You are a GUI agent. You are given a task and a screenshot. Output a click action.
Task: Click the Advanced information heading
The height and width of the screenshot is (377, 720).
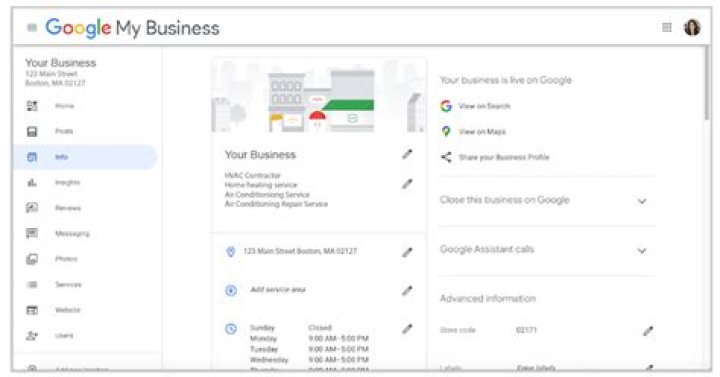488,299
